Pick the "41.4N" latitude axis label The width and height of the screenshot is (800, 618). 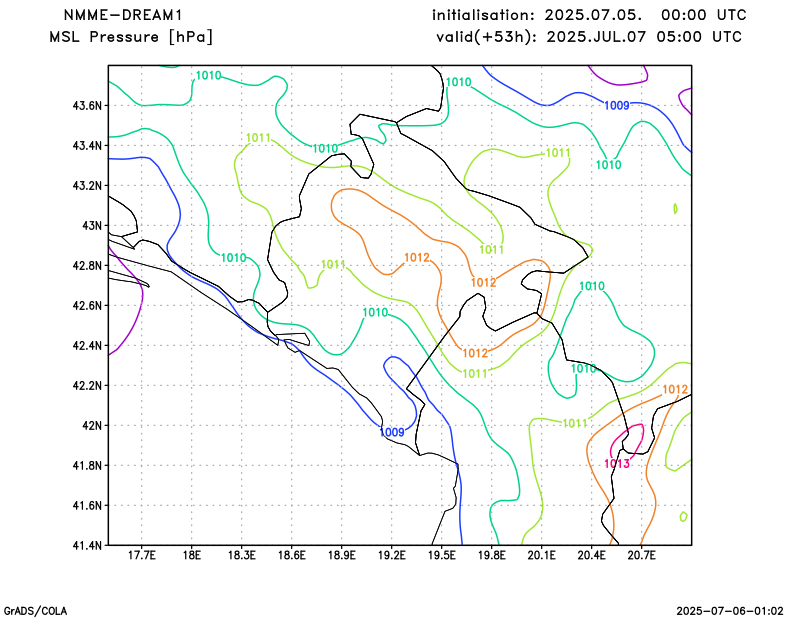coord(87,546)
